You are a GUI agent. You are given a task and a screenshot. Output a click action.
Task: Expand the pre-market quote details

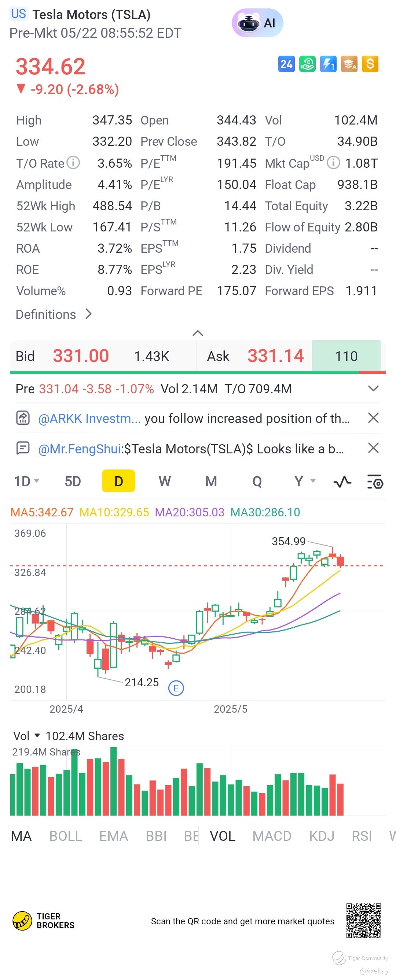tap(374, 389)
